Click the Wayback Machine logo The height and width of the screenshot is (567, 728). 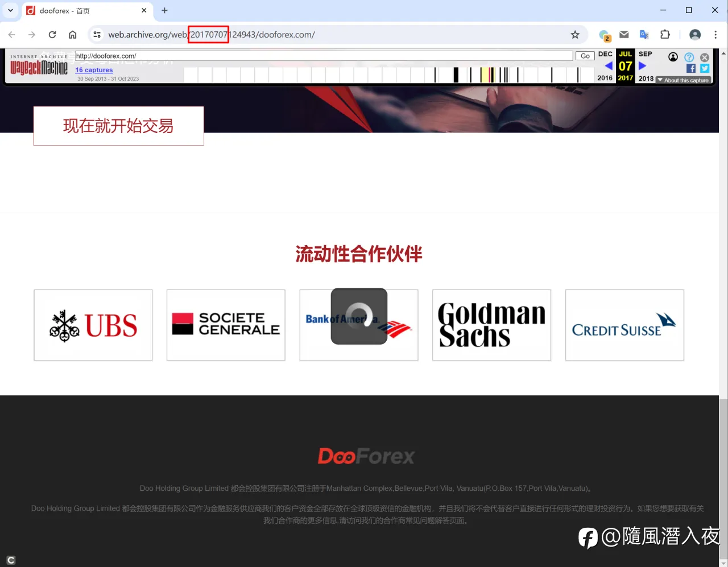(x=39, y=66)
